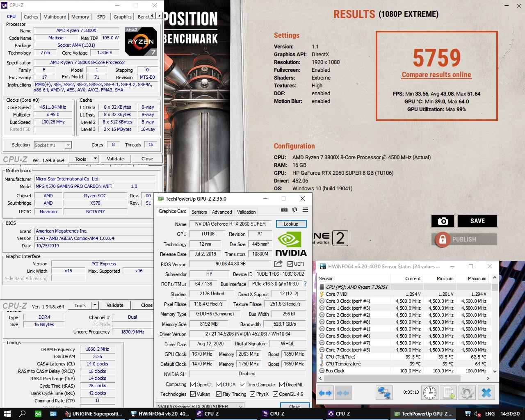Image resolution: width=525 pixels, height=420 pixels.
Task: Click the Superposition camera screenshot button
Action: click(x=443, y=221)
